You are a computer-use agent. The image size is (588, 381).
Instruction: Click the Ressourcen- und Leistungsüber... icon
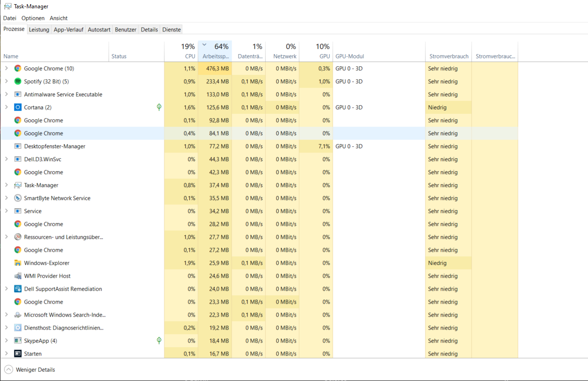(x=18, y=237)
